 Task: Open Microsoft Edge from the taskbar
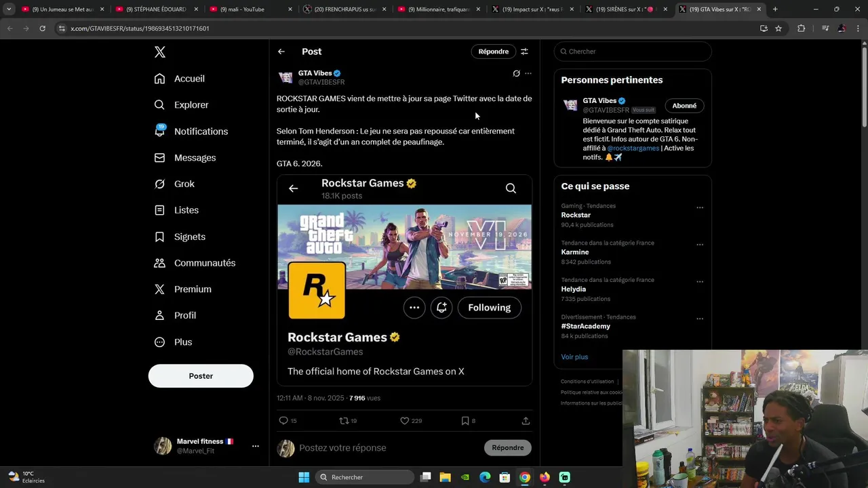click(485, 477)
